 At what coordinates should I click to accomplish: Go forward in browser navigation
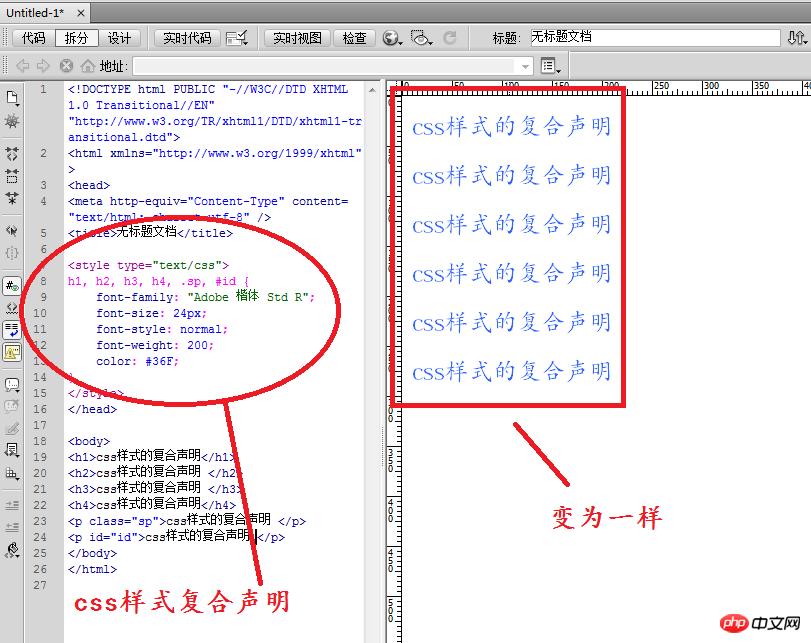pyautogui.click(x=43, y=66)
